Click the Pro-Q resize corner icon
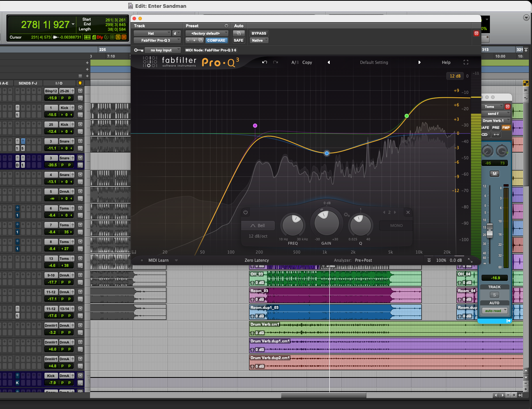 (470, 260)
